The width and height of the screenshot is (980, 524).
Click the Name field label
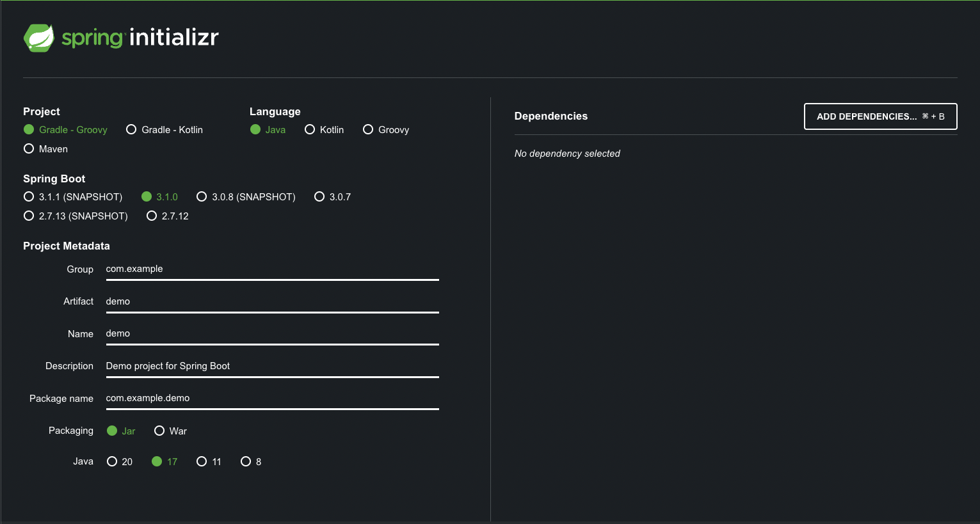coord(81,334)
